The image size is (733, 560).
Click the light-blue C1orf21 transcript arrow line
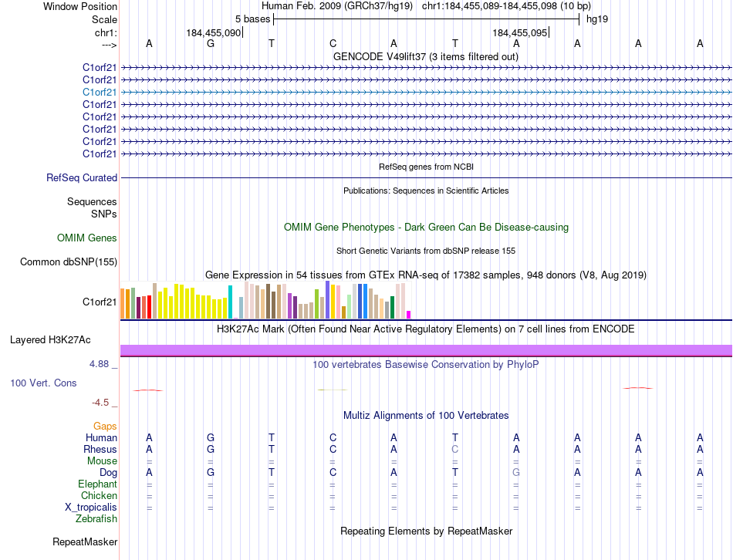426,92
